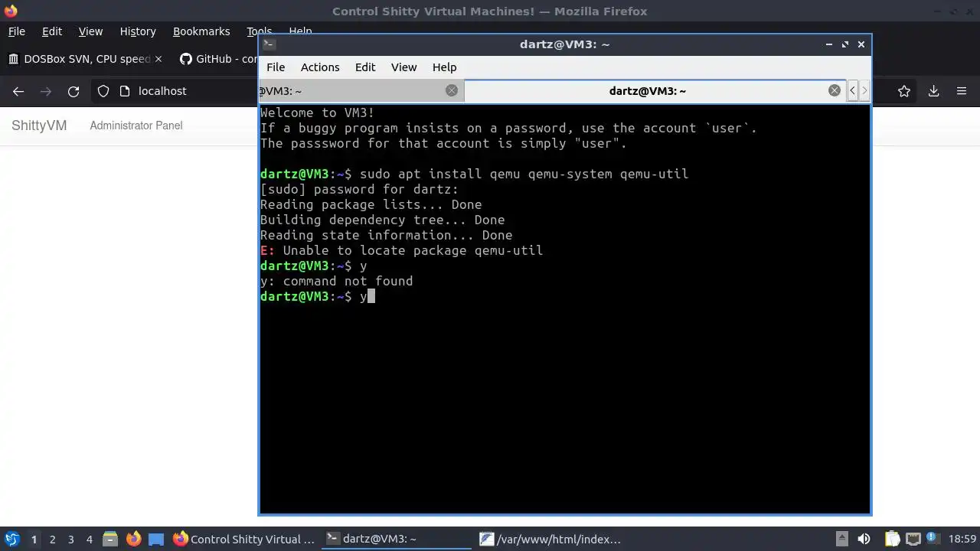Close the DOSBox SVN browser tab
This screenshot has width=980, height=551.
tap(158, 59)
